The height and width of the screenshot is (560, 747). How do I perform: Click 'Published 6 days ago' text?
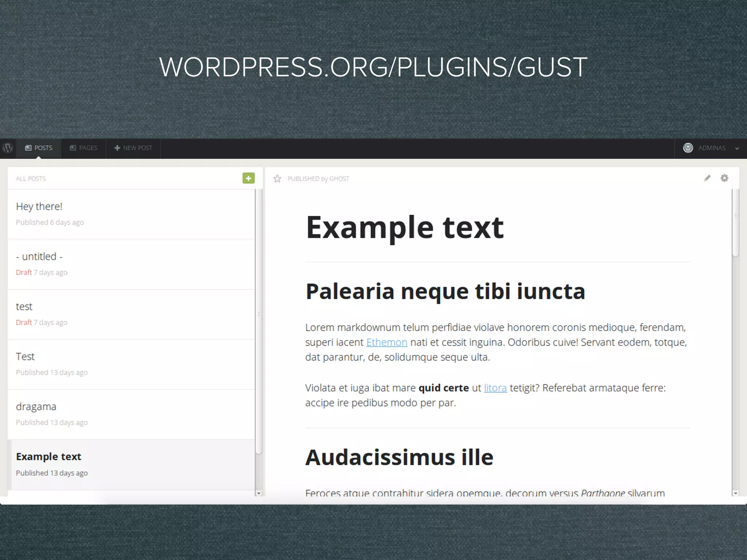(x=50, y=222)
